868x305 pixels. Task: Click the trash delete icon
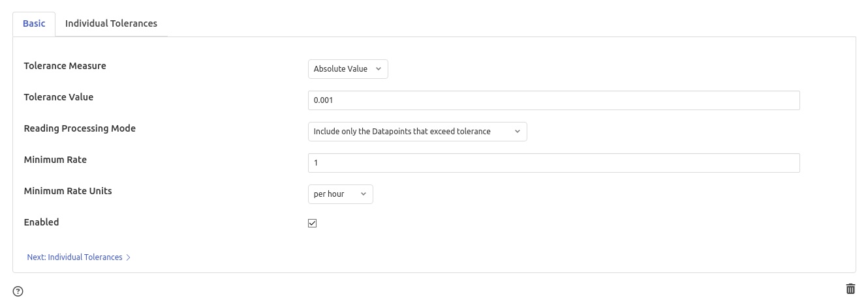pos(850,289)
